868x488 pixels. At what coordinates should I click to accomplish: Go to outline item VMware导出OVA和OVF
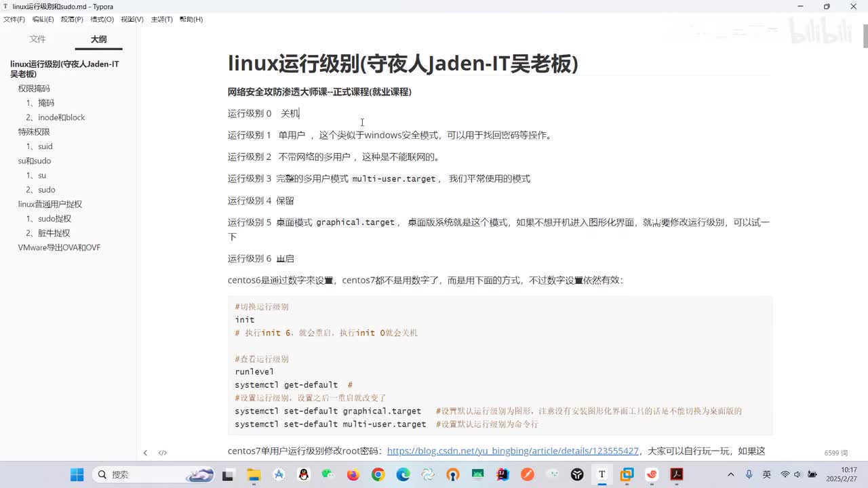[x=59, y=247]
